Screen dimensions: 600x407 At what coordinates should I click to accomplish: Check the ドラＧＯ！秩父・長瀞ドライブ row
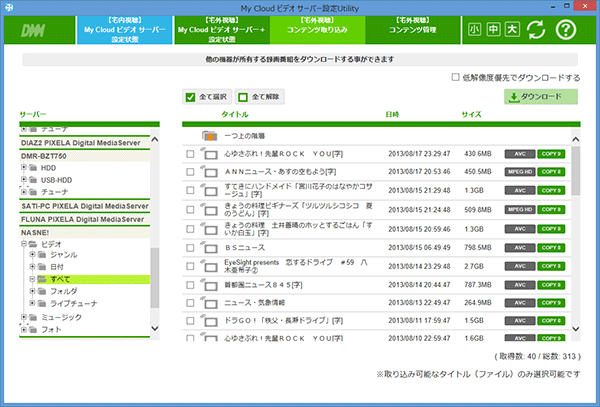(190, 321)
